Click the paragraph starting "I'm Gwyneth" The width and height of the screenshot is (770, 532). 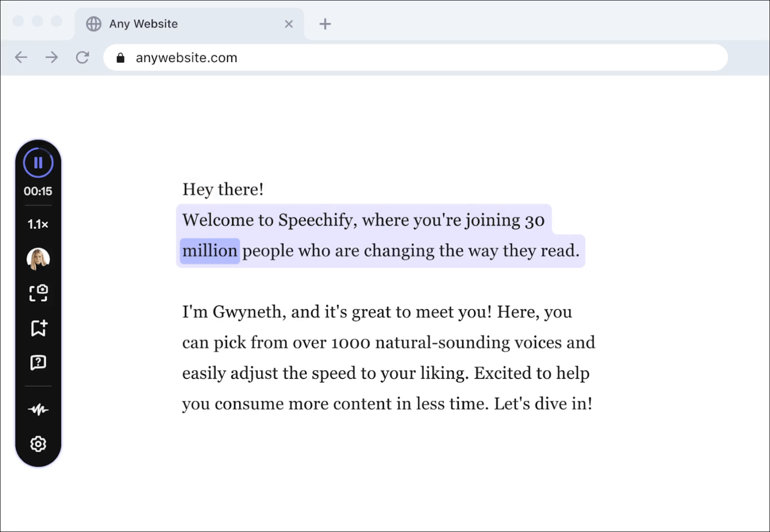[388, 358]
